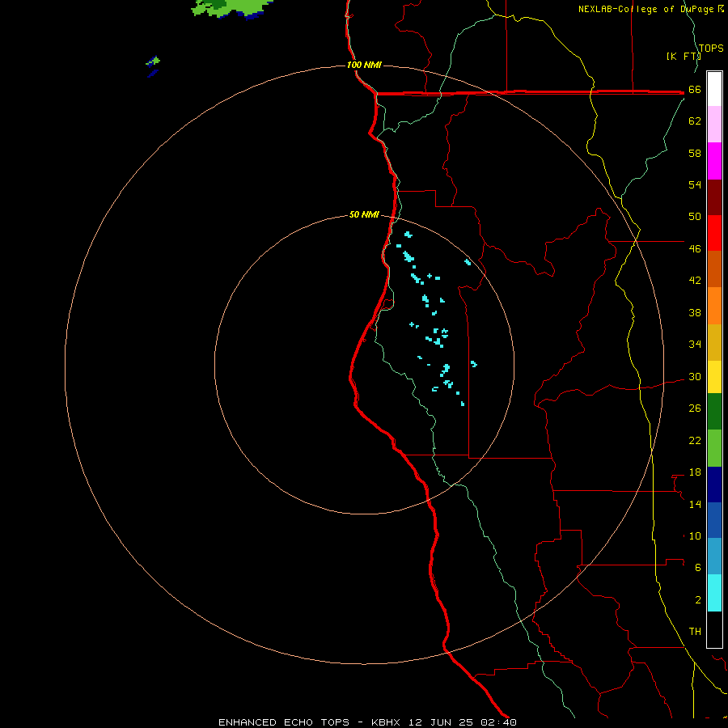Screen dimensions: 728x728
Task: Select the cyan legend swatch
Action: (714, 593)
